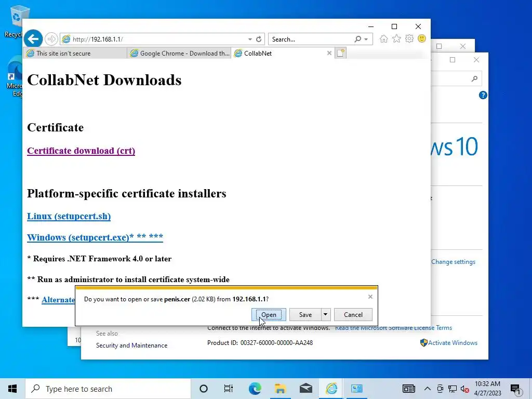Open a new tab in Internet Explorer
The image size is (532, 399).
341,53
